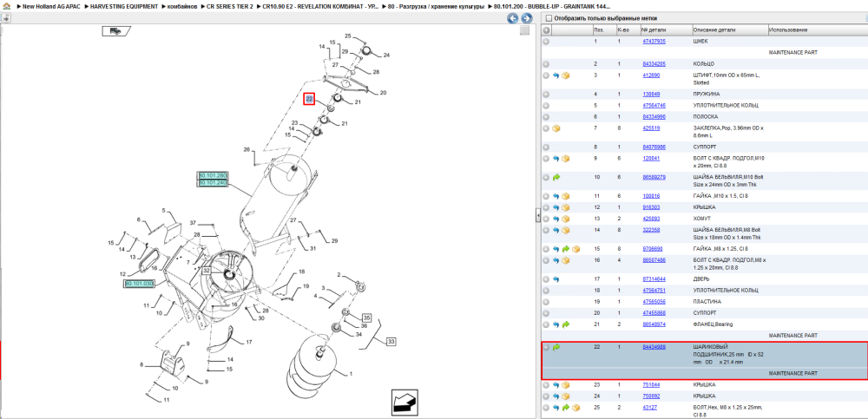Open reference 80.101.240 in the diagram
868x419 pixels.
point(214,182)
